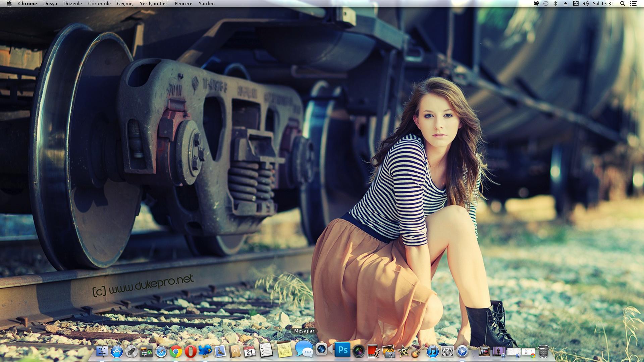This screenshot has width=644, height=362.
Task: Open the Yer İşaretleri menu
Action: [x=154, y=4]
